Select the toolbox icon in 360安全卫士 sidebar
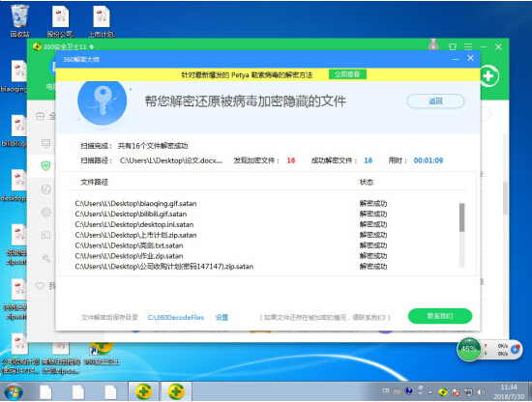Viewport: 532px width, 402px height. click(41, 116)
